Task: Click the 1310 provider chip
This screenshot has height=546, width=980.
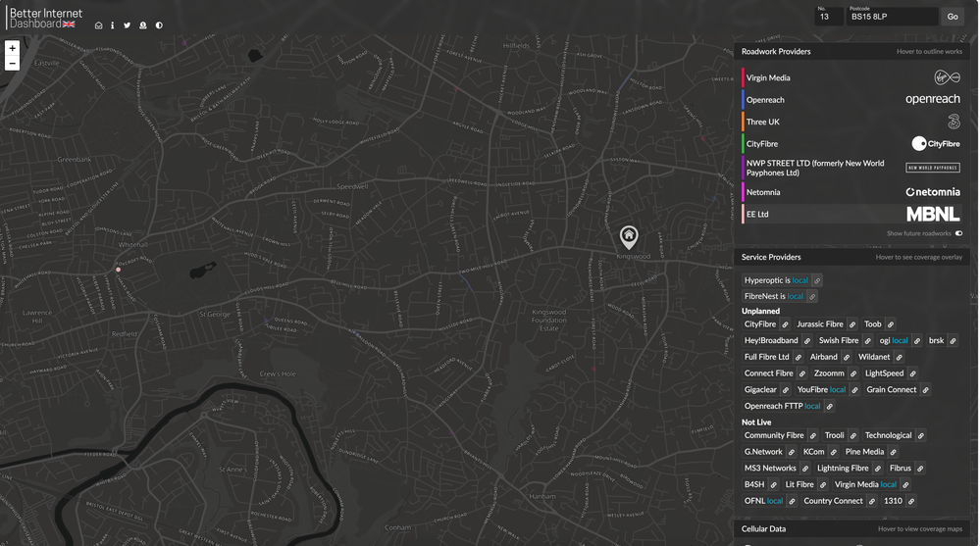Action: (893, 500)
